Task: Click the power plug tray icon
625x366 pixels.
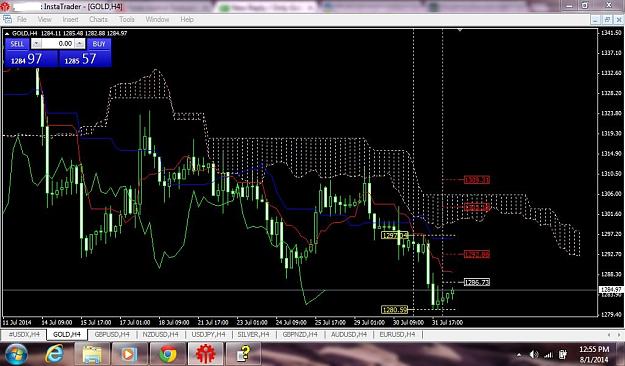Action: [563, 354]
